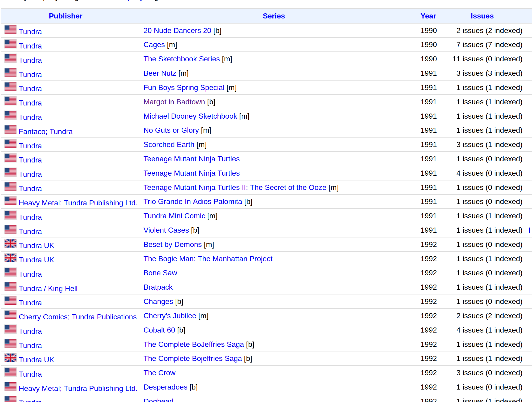Open the Violent Cases series link
The image size is (532, 402).
(x=166, y=230)
